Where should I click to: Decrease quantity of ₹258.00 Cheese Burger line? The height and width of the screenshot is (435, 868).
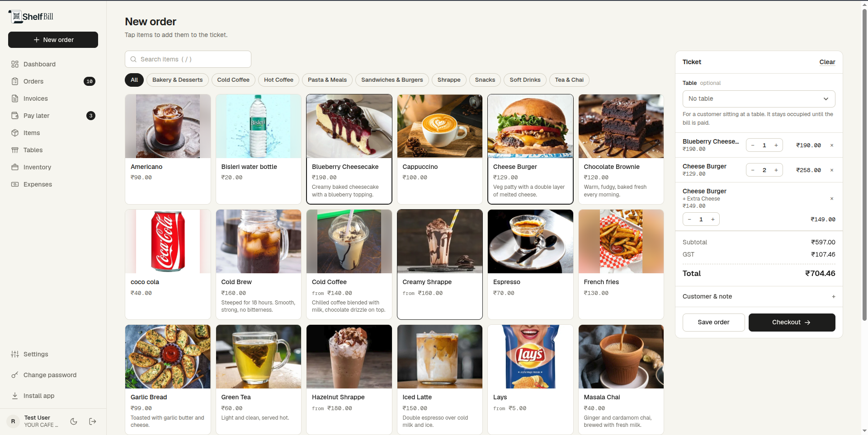click(753, 170)
